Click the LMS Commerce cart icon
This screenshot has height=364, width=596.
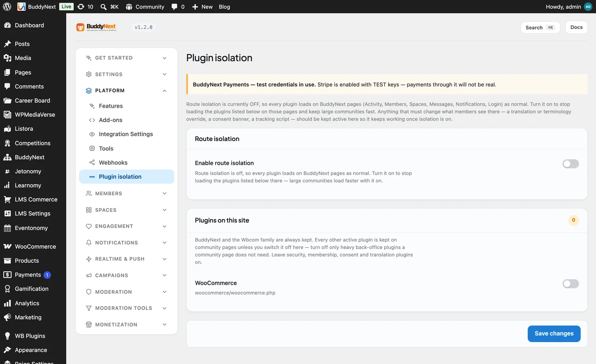click(x=7, y=199)
